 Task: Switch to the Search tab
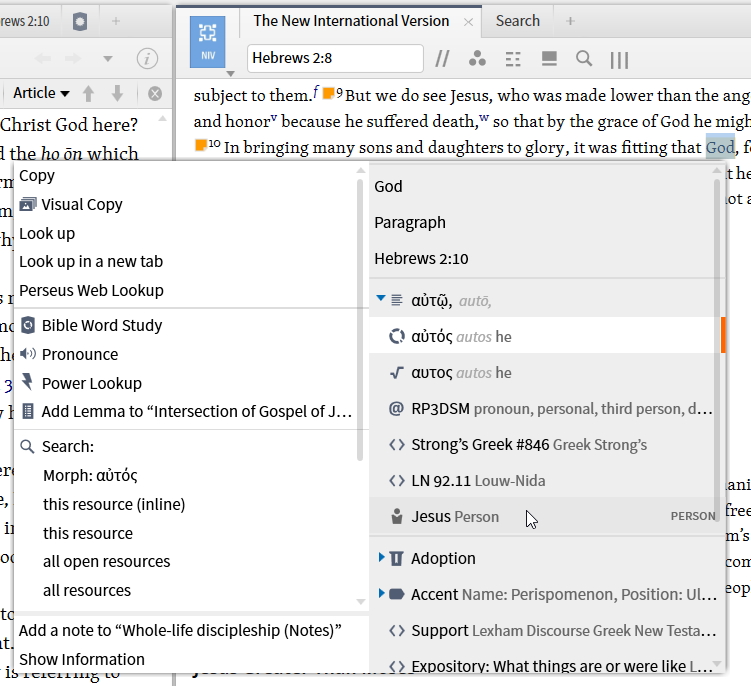coord(518,21)
